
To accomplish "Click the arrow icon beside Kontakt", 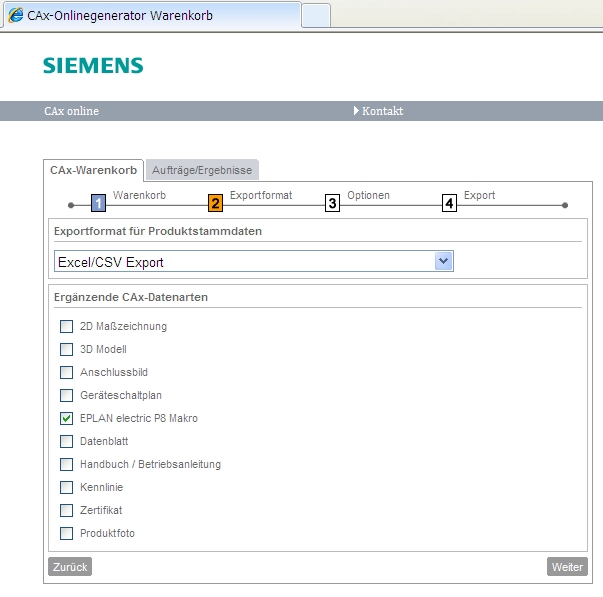I will pos(356,111).
